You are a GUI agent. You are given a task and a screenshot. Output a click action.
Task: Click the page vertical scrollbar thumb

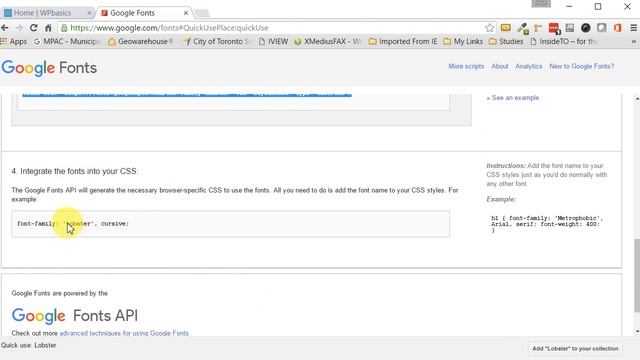(x=637, y=276)
